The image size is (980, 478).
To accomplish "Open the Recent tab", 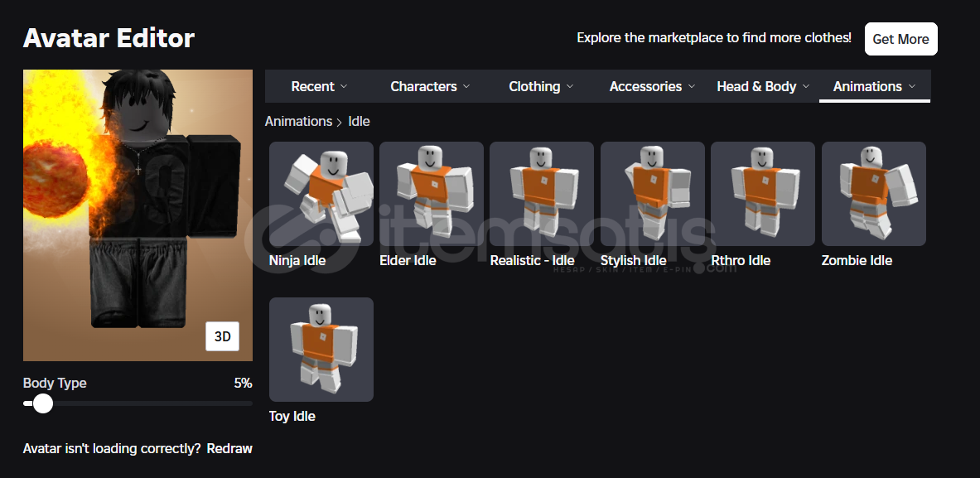I will [x=320, y=86].
